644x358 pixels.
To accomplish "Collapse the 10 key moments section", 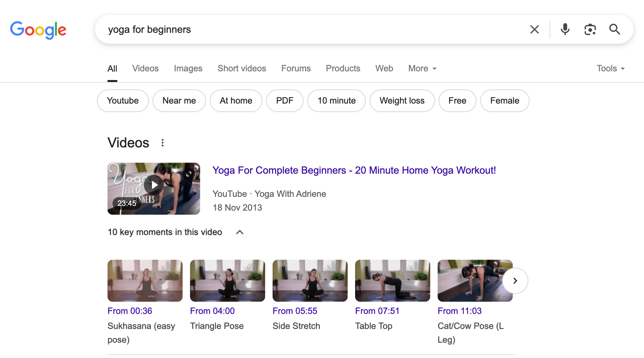I will [x=239, y=232].
